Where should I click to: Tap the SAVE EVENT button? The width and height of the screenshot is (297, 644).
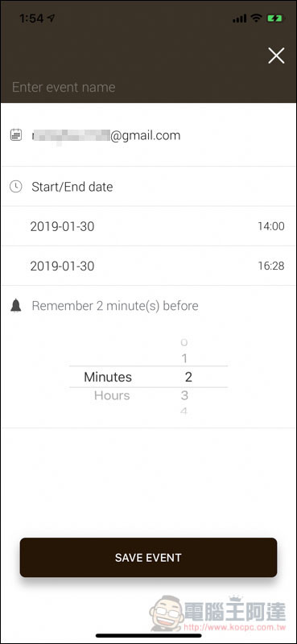coord(148,557)
